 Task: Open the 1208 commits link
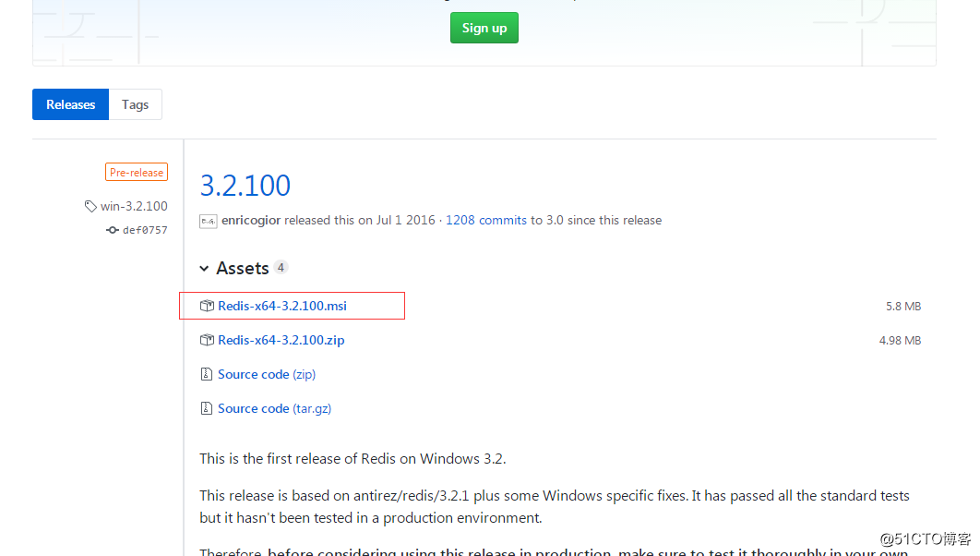click(485, 220)
